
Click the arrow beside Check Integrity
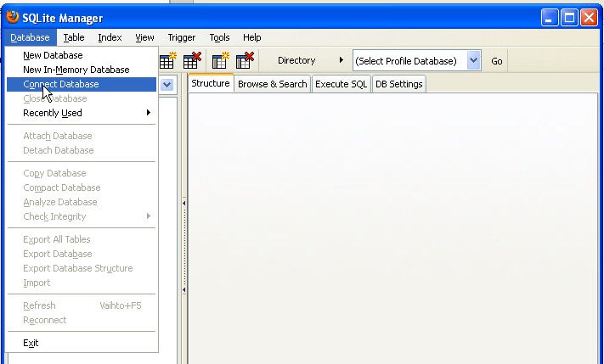(x=149, y=216)
